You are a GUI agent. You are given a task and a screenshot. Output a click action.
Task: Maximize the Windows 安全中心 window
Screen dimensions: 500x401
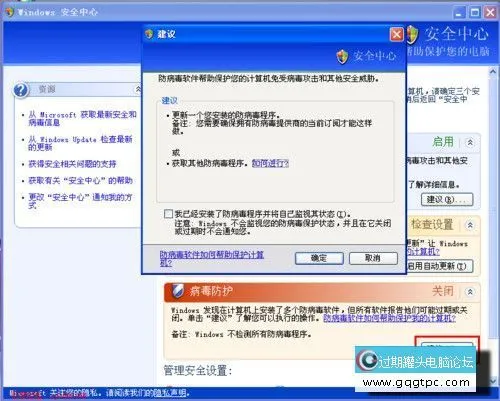[x=475, y=13]
